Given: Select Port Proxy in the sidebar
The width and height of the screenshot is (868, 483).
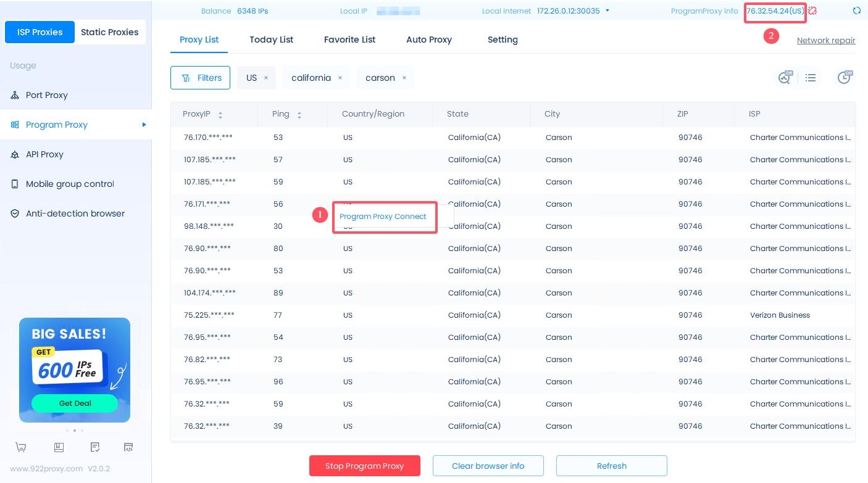Looking at the screenshot, I should tap(47, 95).
